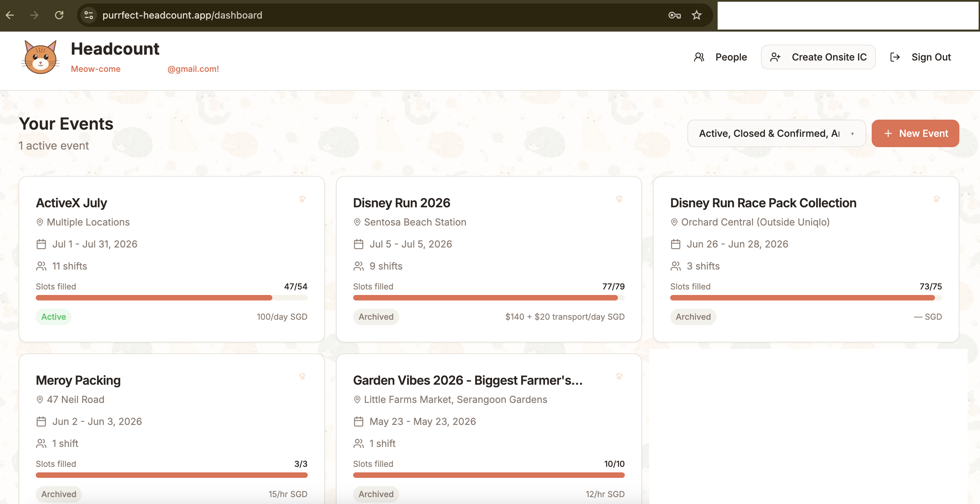The image size is (980, 504).
Task: Click the shifts people icon on Meroy Packing
Action: tap(41, 443)
